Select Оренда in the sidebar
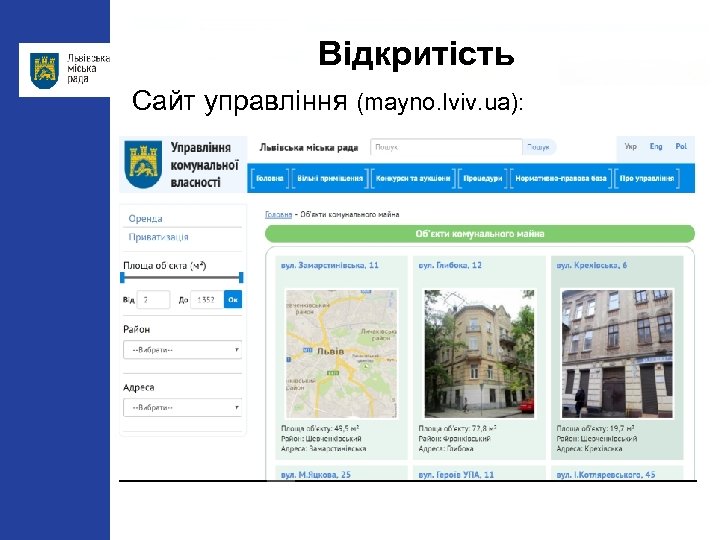 pos(145,219)
